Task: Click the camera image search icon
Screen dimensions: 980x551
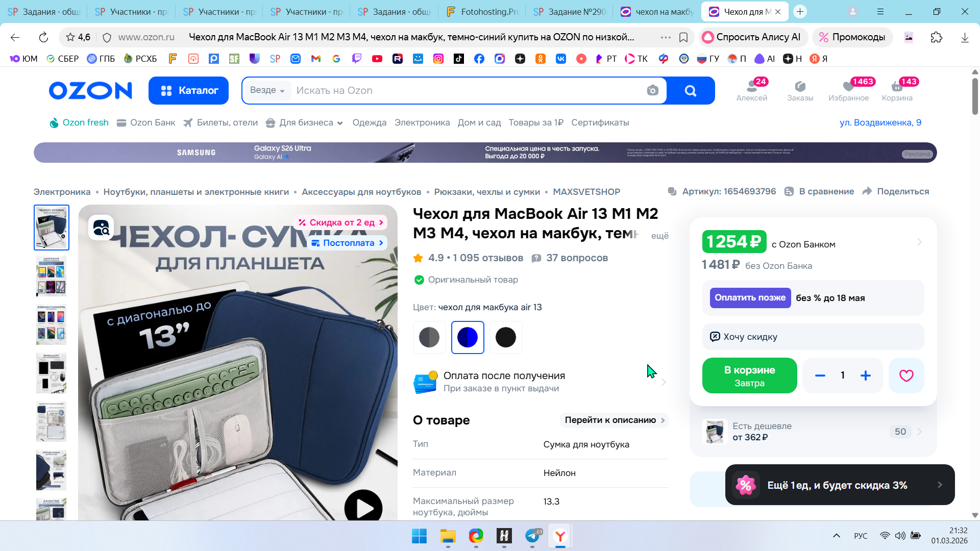Action: (652, 90)
